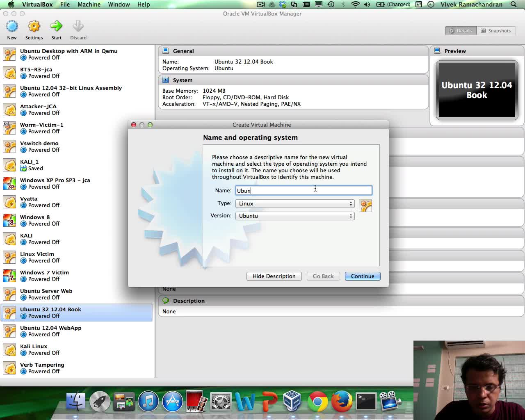Viewport: 525px width, 420px height.
Task: Select the KALI_1 saved virtual machine
Action: pyautogui.click(x=77, y=165)
